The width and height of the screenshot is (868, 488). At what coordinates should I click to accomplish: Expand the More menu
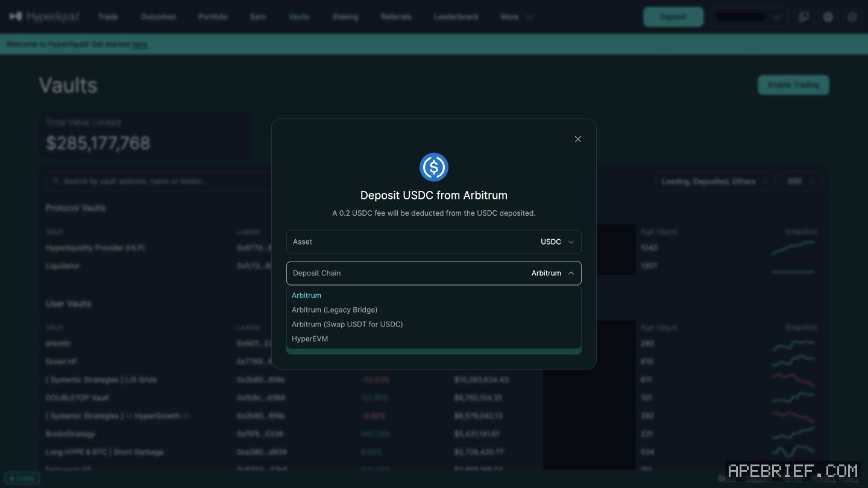tap(517, 17)
